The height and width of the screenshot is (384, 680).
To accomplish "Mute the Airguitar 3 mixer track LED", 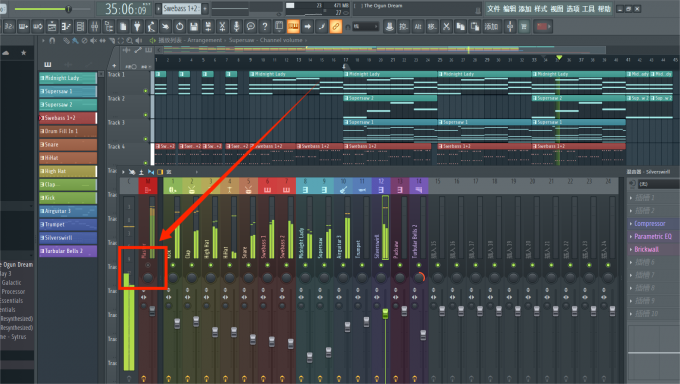I will pos(343,265).
